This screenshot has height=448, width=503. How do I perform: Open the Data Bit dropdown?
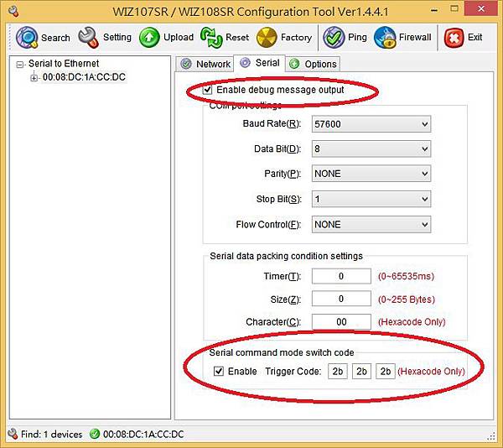[371, 148]
